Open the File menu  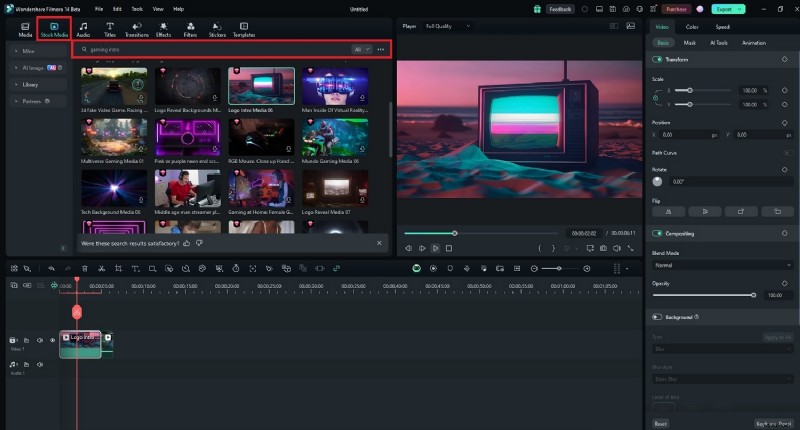coord(99,9)
